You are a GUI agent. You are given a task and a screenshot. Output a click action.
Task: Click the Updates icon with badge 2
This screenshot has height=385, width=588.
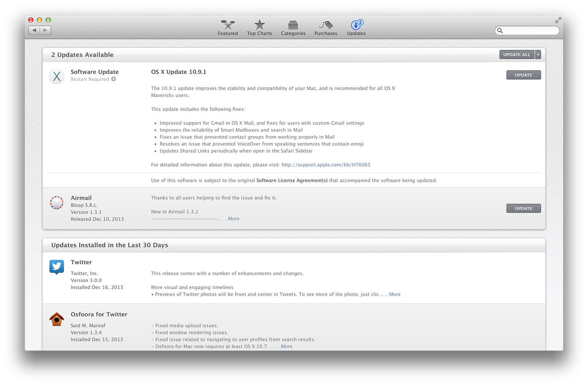tap(355, 25)
